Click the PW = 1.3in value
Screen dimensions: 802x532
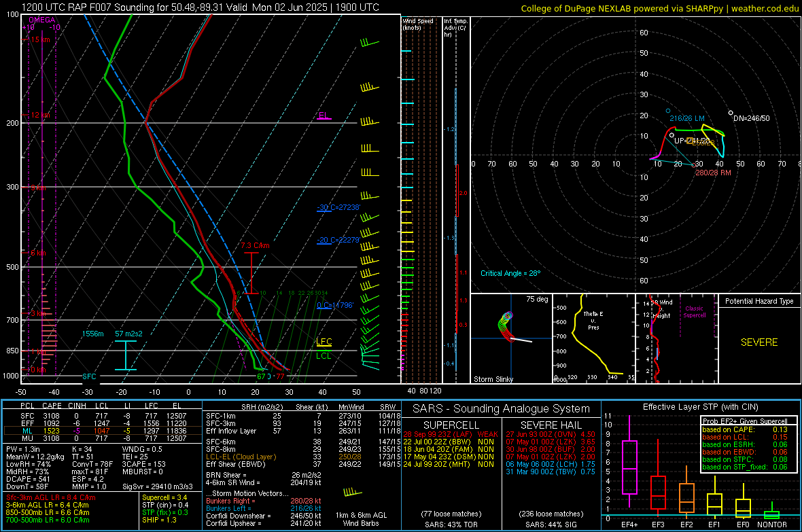(23, 449)
